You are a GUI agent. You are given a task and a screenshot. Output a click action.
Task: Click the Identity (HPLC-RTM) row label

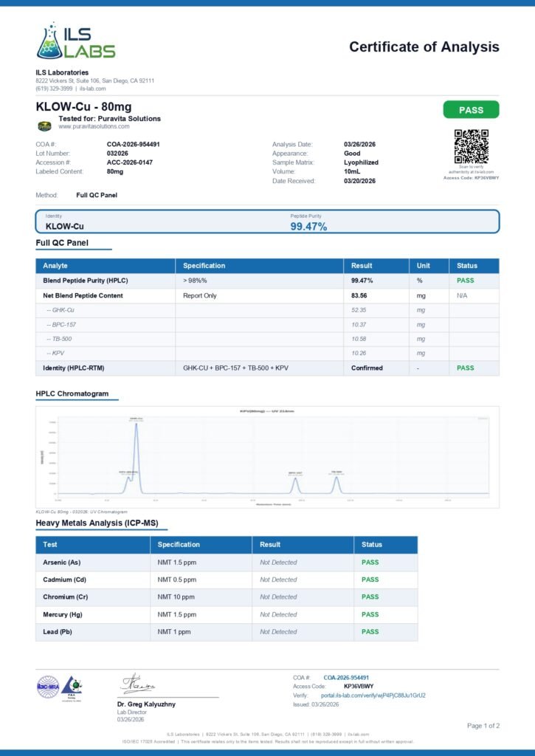[73, 368]
